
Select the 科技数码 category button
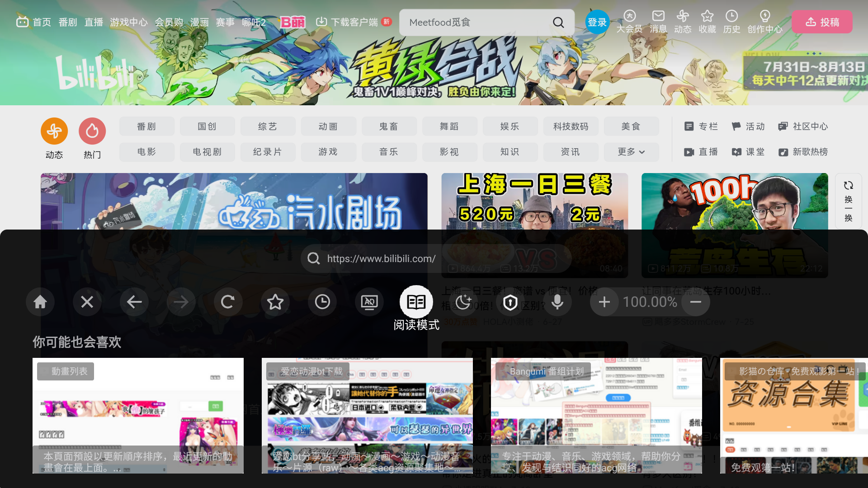(x=571, y=127)
